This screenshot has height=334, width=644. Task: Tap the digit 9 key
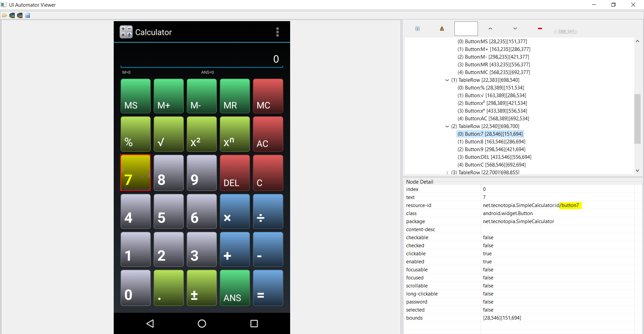[202, 173]
